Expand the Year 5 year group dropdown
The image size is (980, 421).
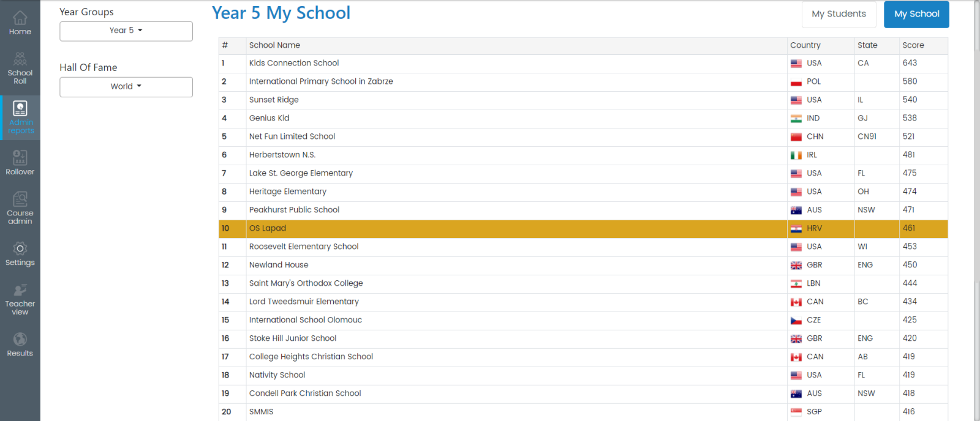(x=126, y=31)
